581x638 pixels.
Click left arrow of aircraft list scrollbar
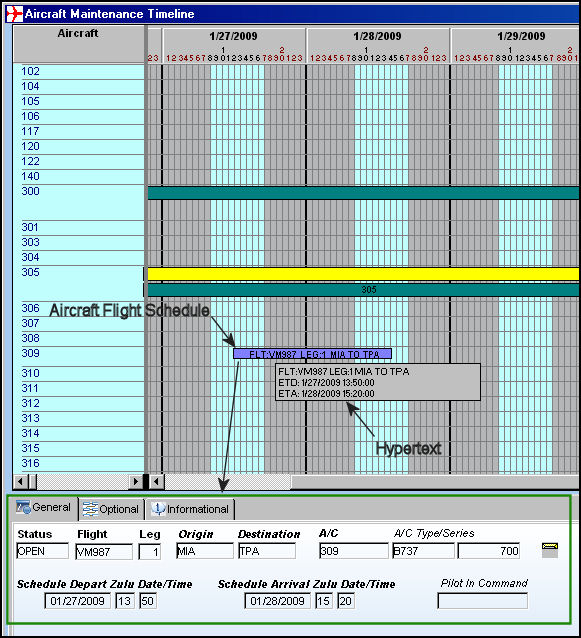(20, 482)
